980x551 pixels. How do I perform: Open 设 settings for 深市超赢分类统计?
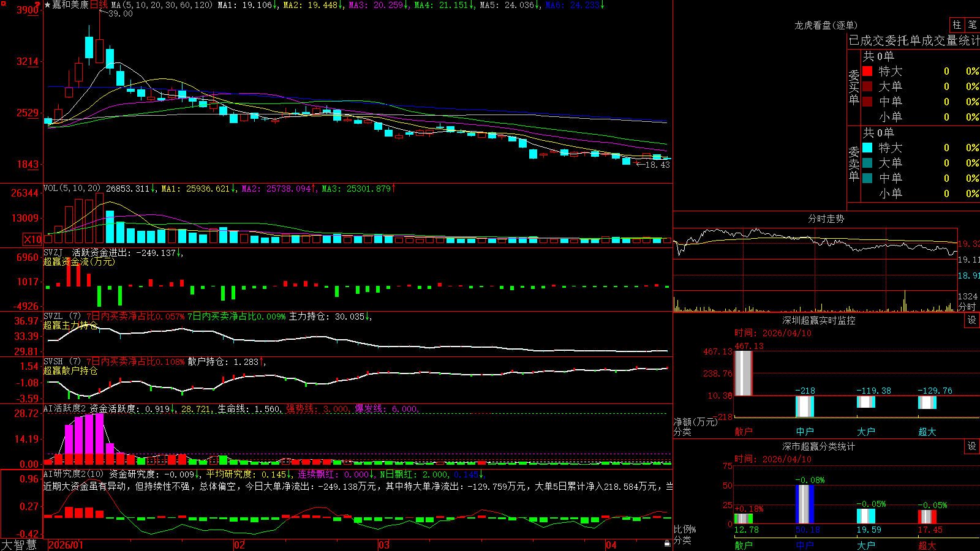[x=972, y=446]
